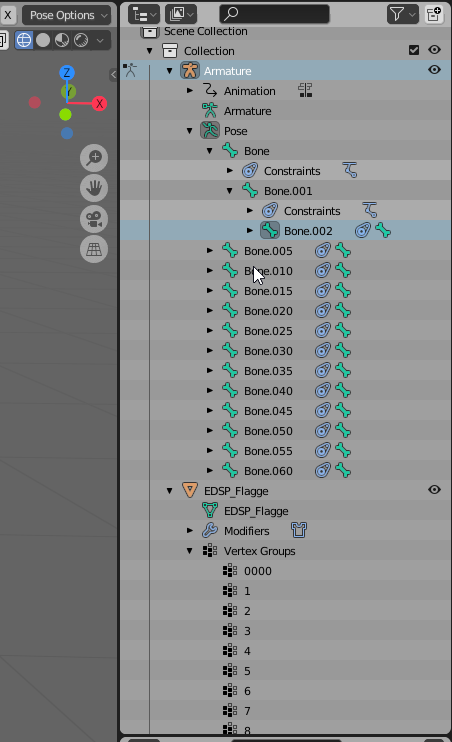Open the outliner display mode menu
The height and width of the screenshot is (742, 452).
point(143,15)
